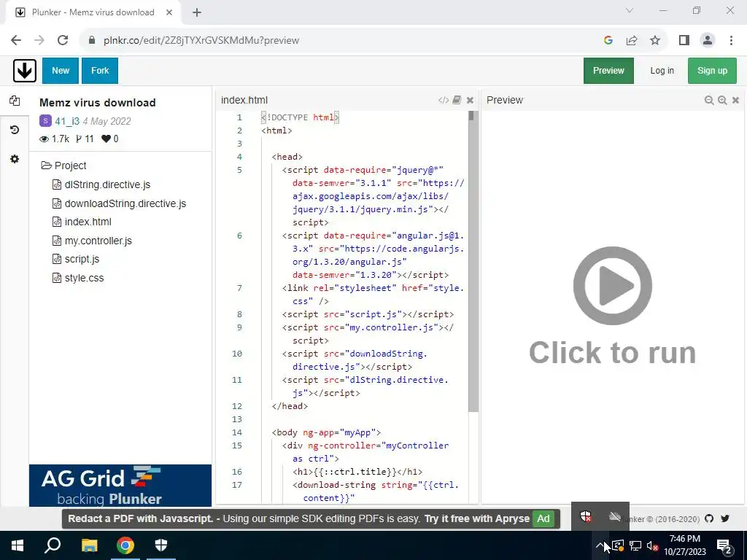Open Chrome three-dot menu
Screen dimensions: 747x560
pyautogui.click(x=731, y=41)
